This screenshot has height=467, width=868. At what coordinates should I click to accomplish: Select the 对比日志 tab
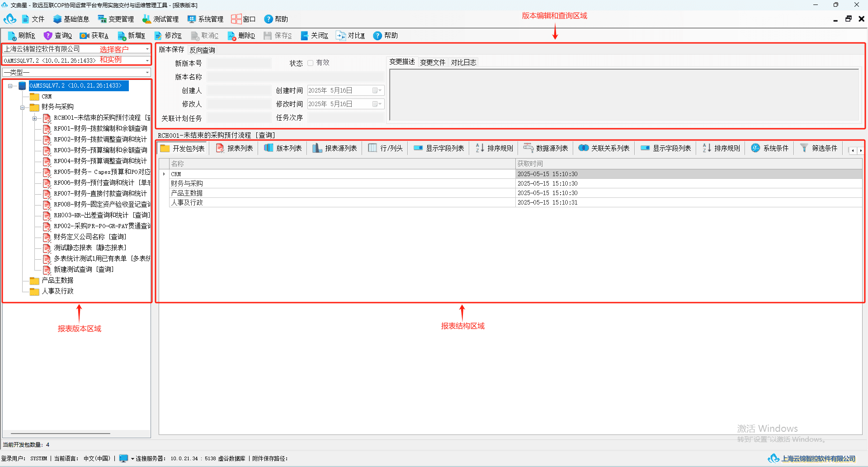click(463, 62)
